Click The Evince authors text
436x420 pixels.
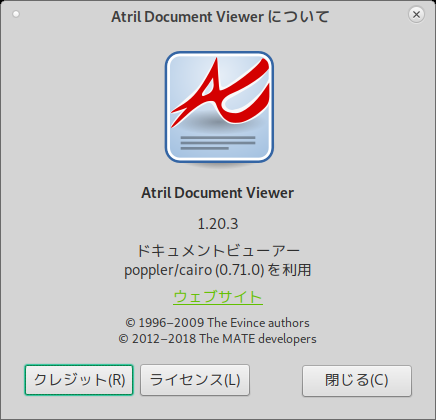coord(258,323)
